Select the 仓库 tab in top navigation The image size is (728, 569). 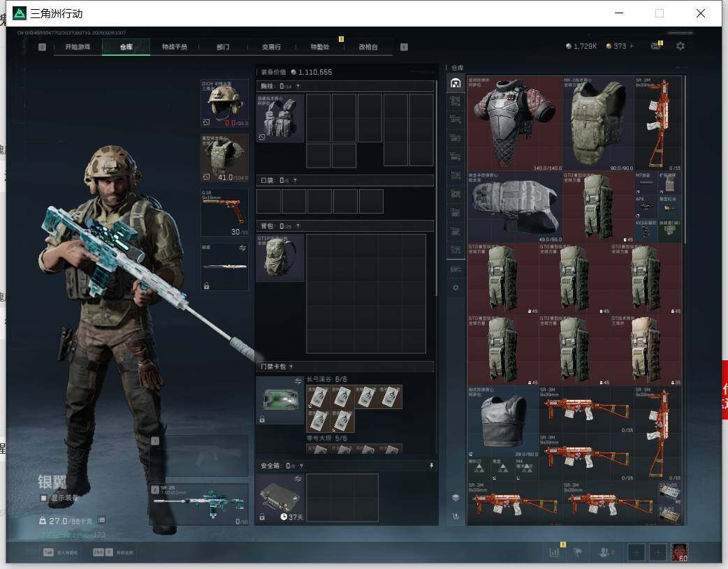[x=126, y=47]
